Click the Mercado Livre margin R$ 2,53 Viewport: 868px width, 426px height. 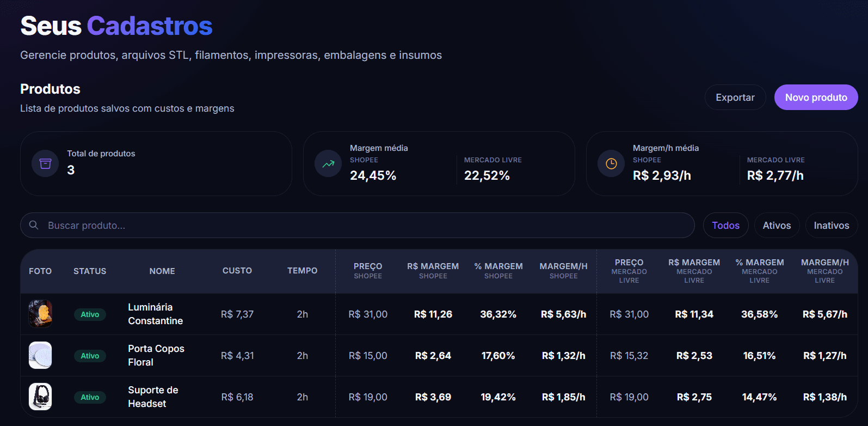694,356
